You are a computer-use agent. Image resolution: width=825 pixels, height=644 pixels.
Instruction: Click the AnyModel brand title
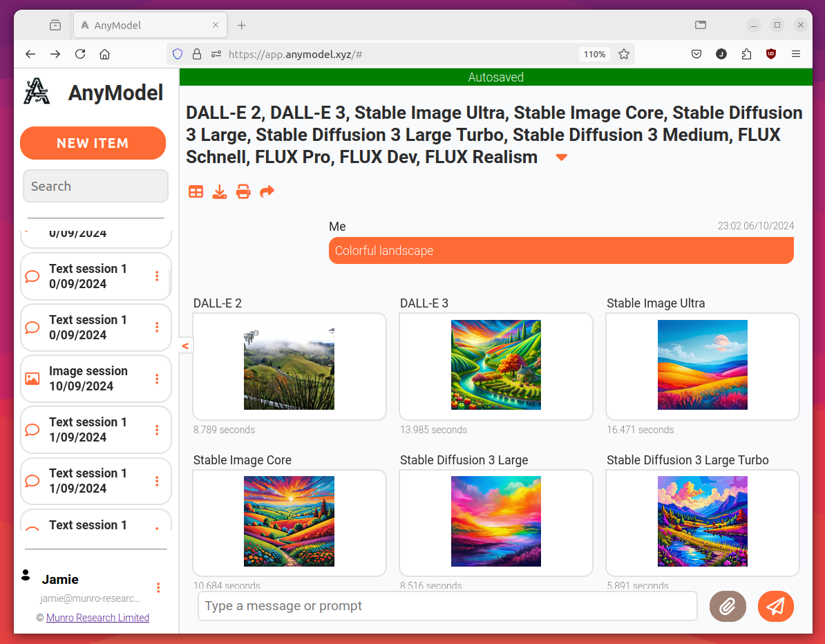[x=116, y=93]
